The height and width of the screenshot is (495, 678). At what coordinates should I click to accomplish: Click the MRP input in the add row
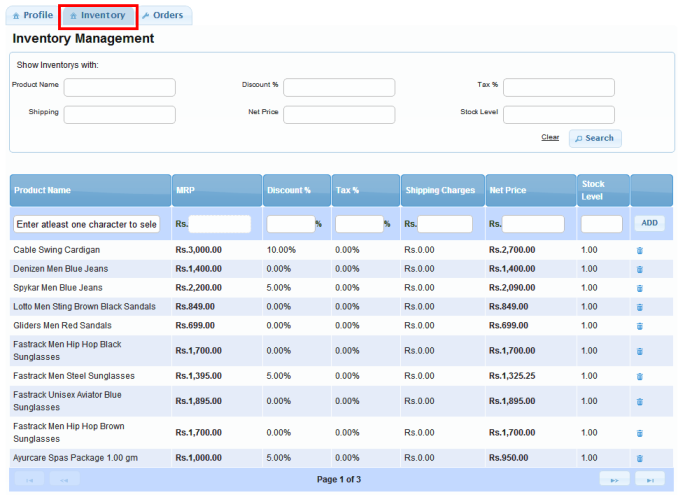(x=220, y=224)
